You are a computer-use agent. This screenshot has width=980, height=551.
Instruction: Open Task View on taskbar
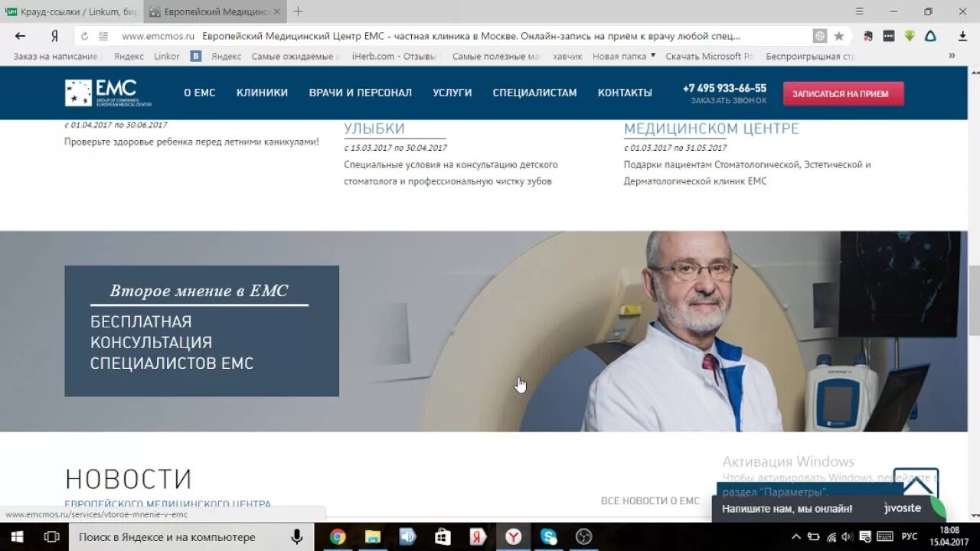(x=51, y=537)
